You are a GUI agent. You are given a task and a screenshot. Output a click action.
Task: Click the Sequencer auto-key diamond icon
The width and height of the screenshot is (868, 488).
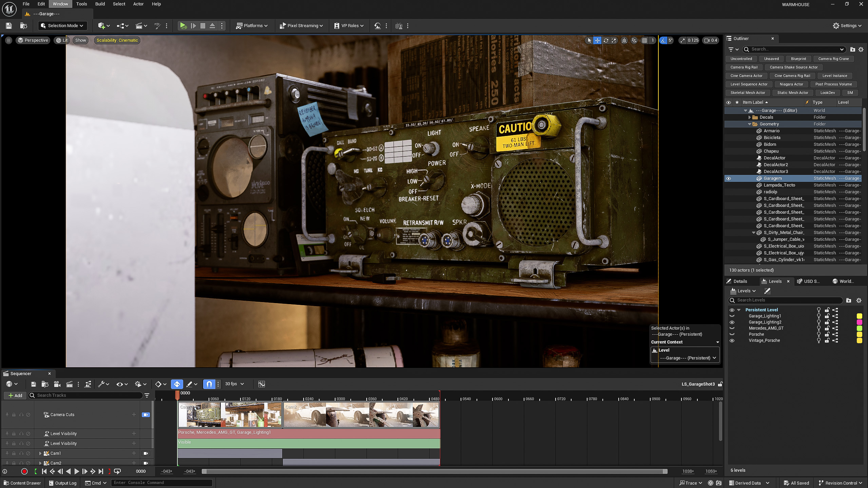(177, 384)
